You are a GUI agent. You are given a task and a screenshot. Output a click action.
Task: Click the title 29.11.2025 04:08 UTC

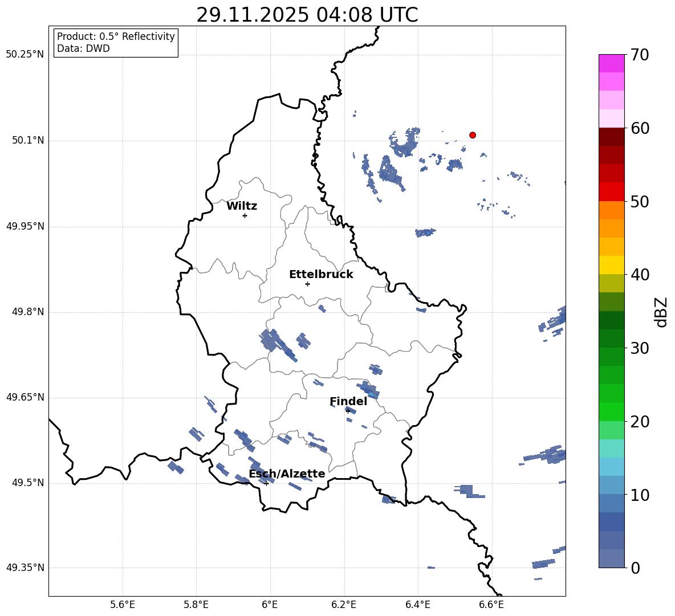point(307,15)
